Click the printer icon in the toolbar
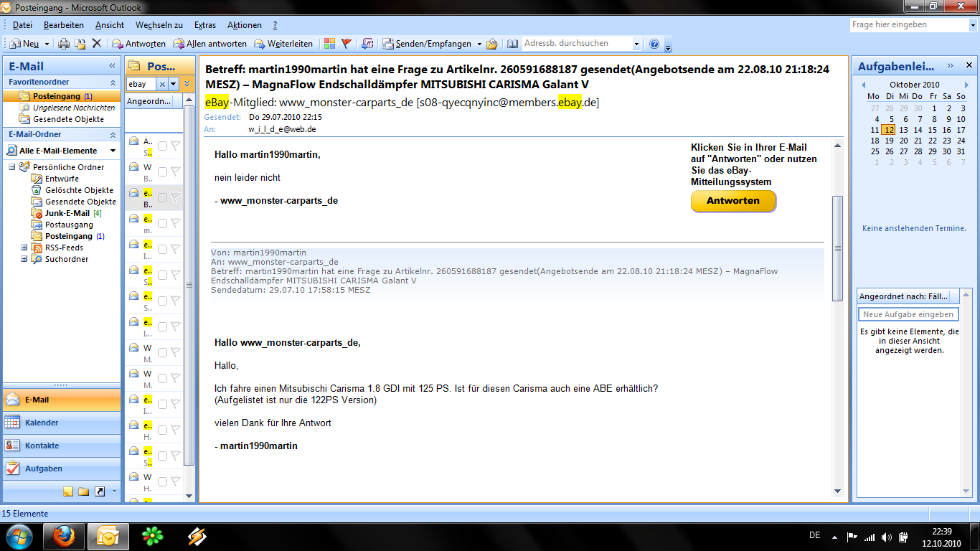The height and width of the screenshot is (551, 980). point(64,44)
